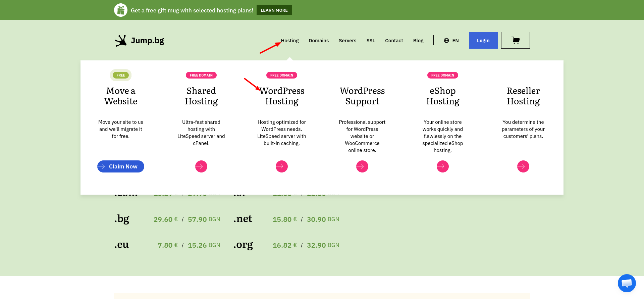Open the Contact page
The width and height of the screenshot is (644, 299).
click(x=394, y=41)
